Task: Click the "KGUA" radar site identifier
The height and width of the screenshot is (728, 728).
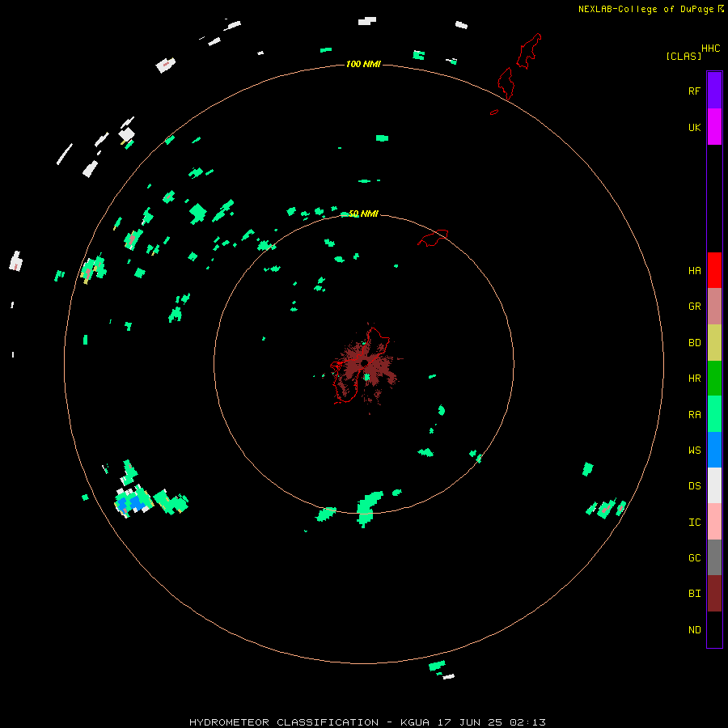Action: pos(415,722)
